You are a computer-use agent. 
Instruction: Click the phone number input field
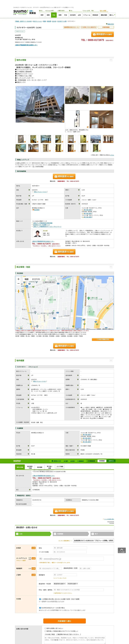point(50,568)
